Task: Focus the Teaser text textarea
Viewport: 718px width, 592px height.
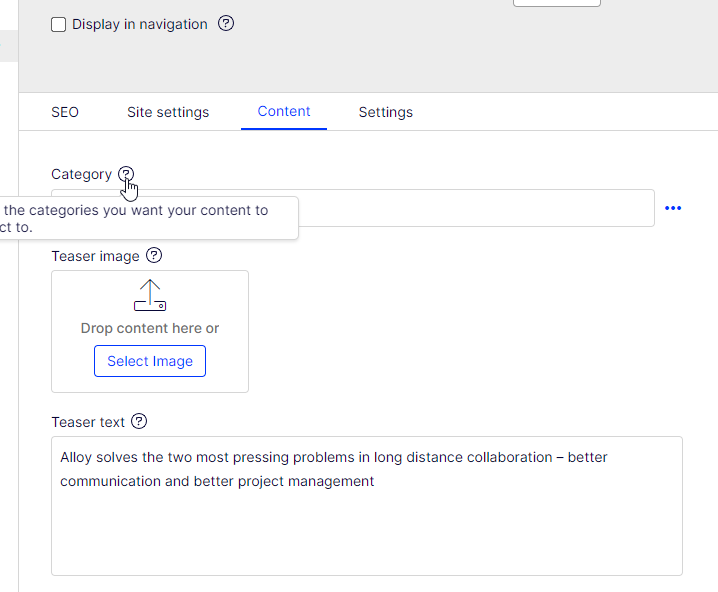Action: [x=366, y=520]
